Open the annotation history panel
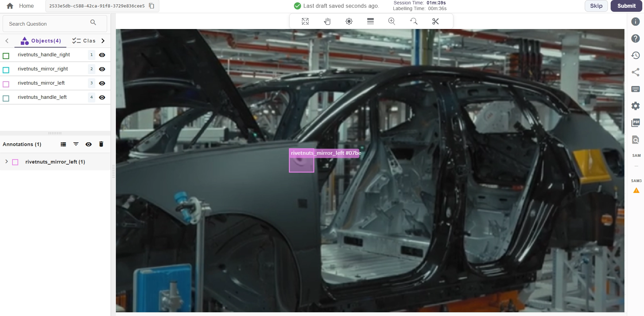Viewport: 644px width, 316px height. pyautogui.click(x=636, y=55)
